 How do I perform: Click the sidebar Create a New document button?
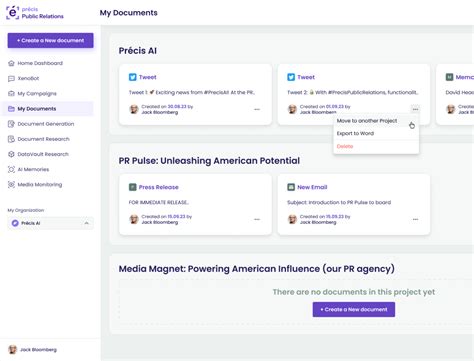[x=50, y=40]
